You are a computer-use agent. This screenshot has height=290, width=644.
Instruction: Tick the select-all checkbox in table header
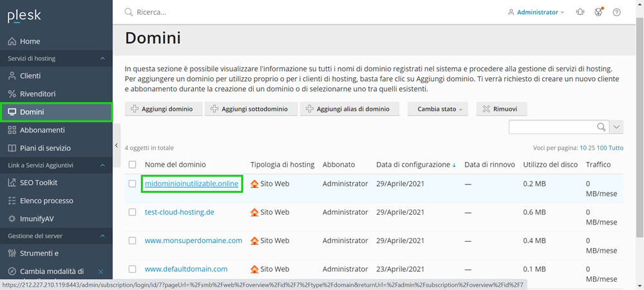pos(132,165)
